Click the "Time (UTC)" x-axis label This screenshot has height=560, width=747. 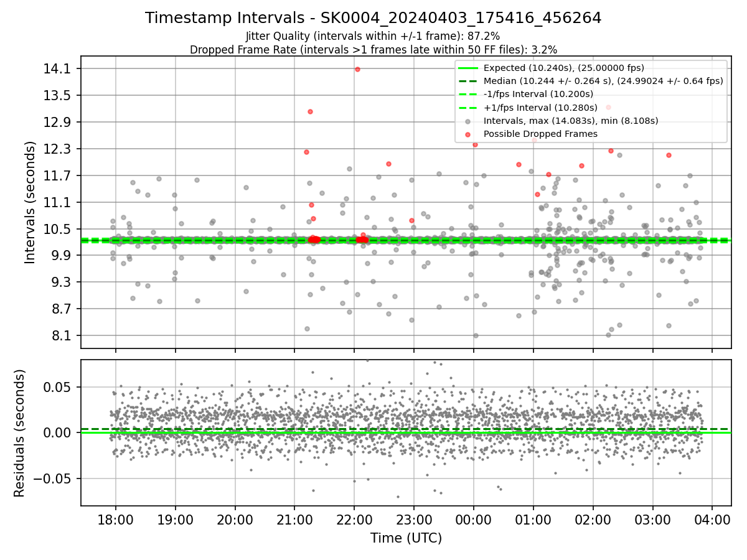point(406,538)
